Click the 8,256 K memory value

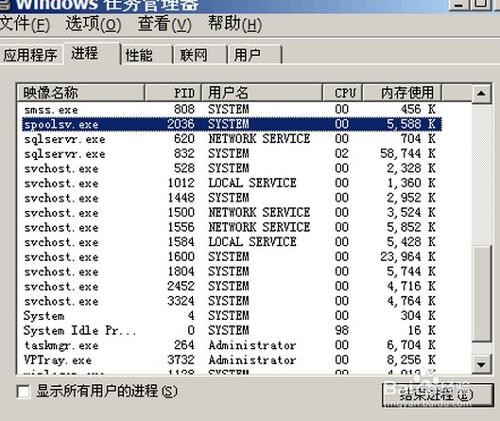tap(411, 360)
